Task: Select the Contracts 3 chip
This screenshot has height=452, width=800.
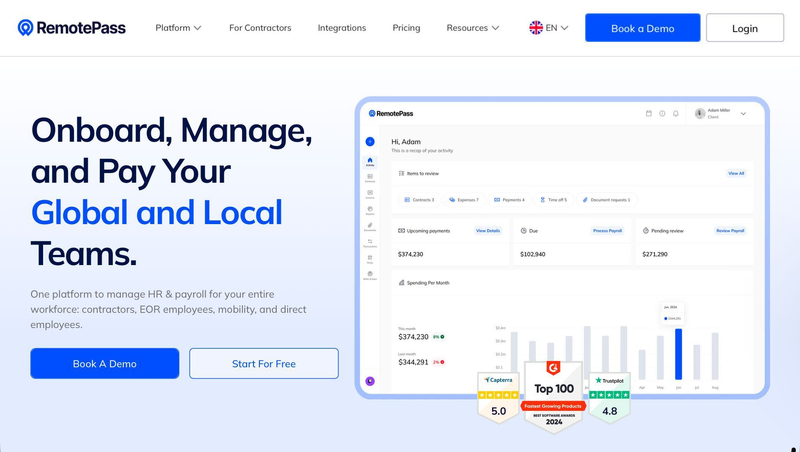Action: point(419,199)
